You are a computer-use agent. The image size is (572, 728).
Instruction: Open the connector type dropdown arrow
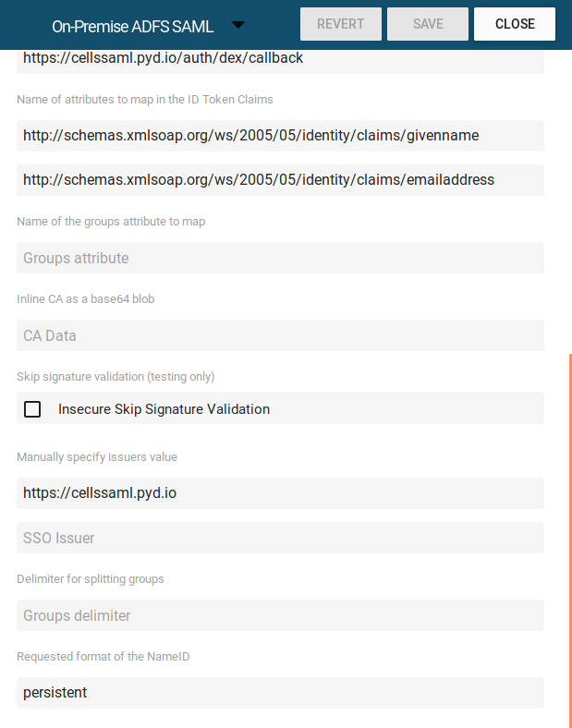238,25
